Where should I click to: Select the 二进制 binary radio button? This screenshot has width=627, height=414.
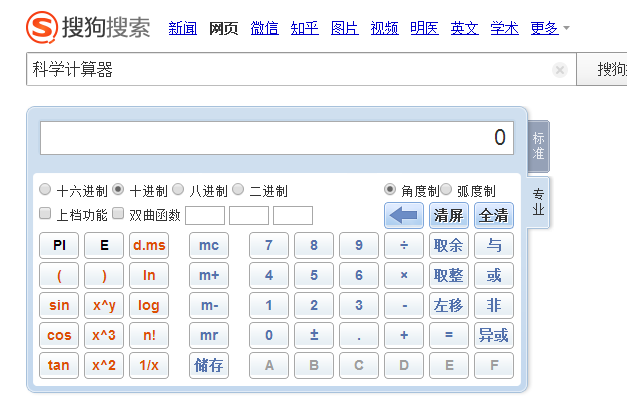pos(238,189)
